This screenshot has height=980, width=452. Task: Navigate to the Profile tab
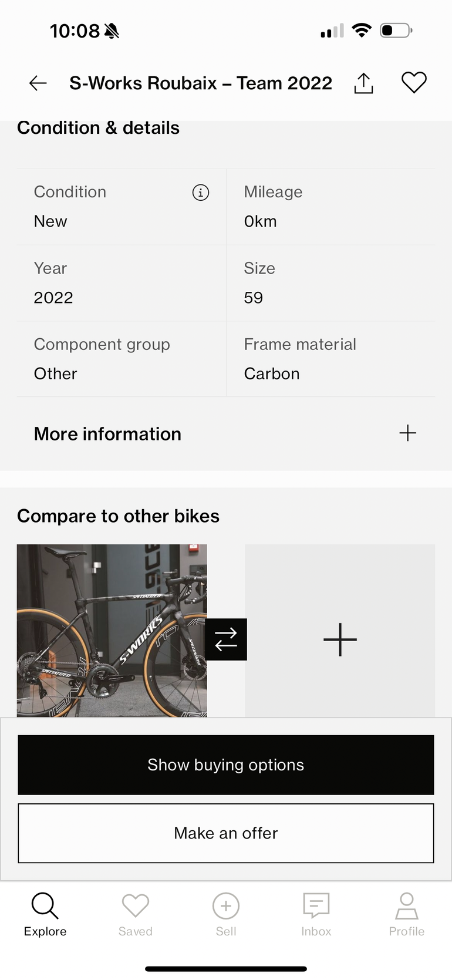pyautogui.click(x=406, y=915)
